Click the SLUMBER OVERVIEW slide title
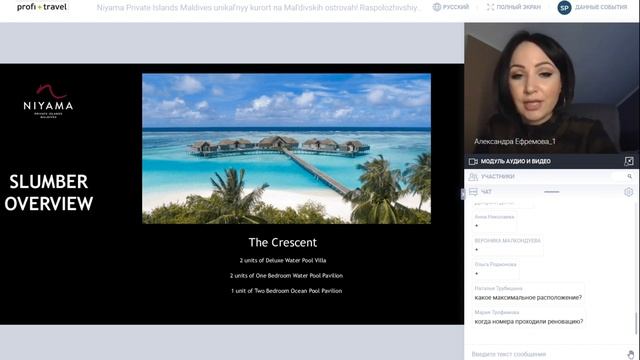This screenshot has height=360, width=640. [49, 193]
